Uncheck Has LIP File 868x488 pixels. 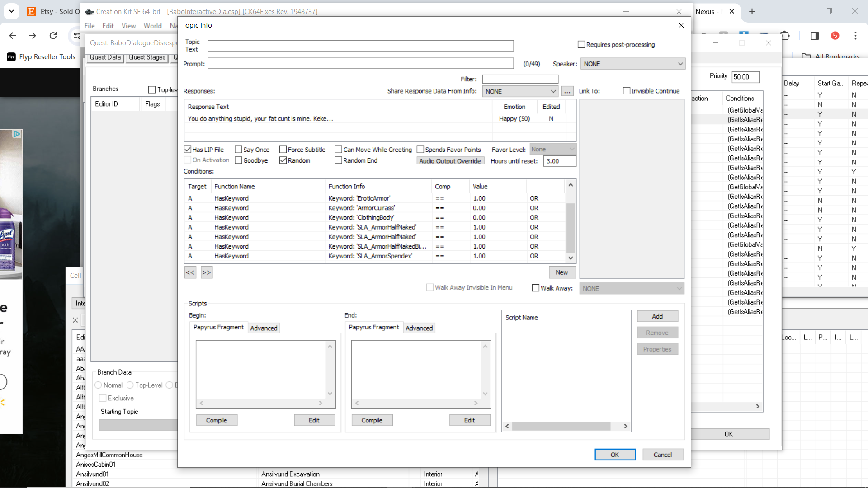click(x=188, y=150)
